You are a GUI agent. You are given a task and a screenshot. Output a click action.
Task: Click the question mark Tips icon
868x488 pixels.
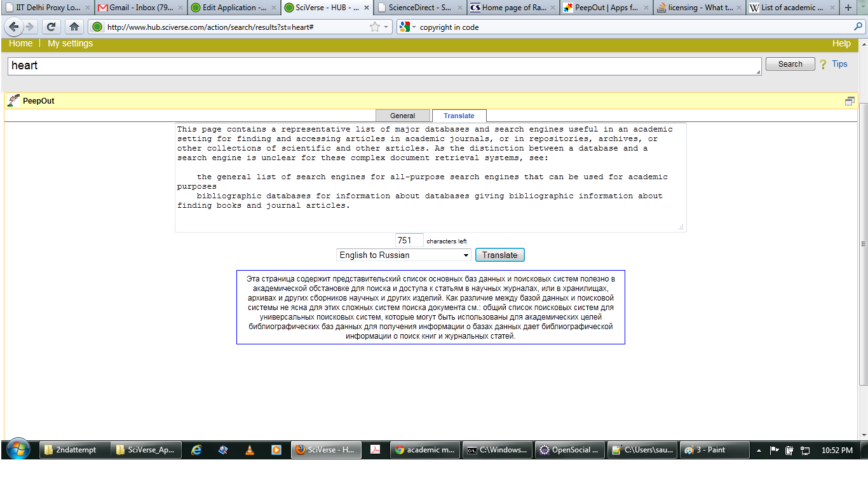coord(823,64)
